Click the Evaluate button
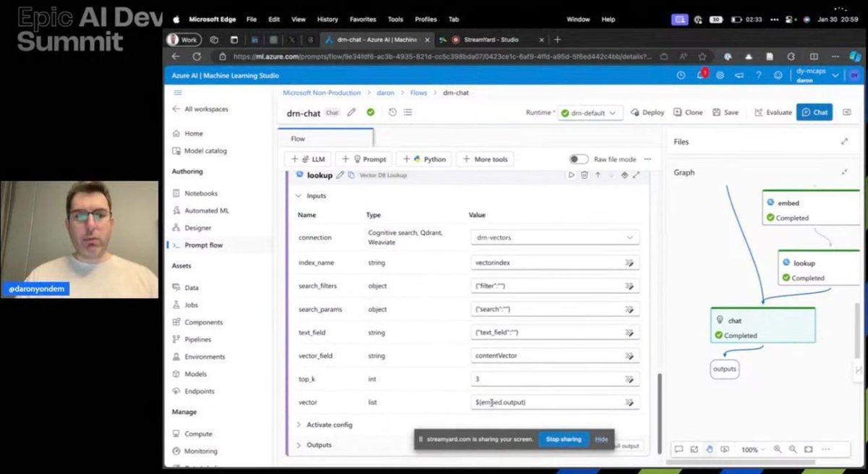 point(773,112)
